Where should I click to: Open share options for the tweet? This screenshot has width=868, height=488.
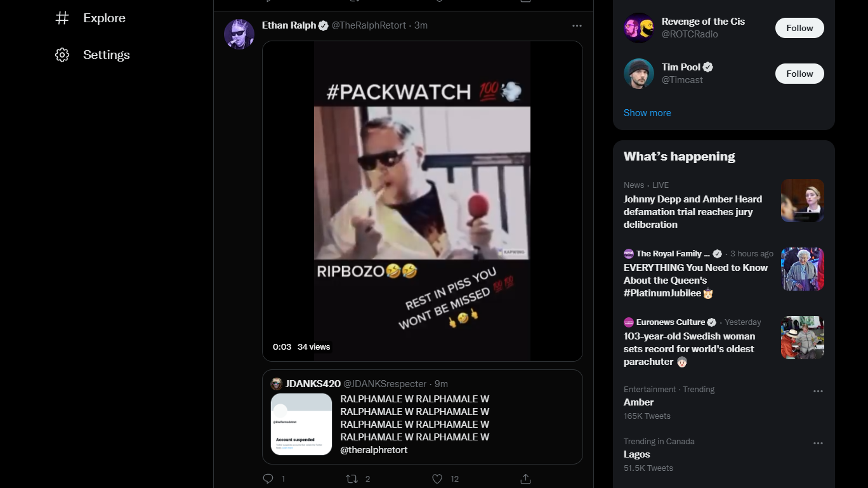525,478
